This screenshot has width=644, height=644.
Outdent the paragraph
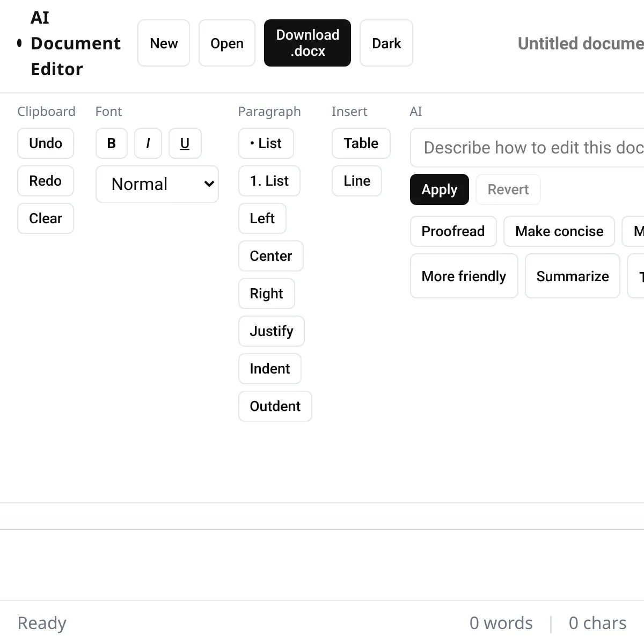275,406
